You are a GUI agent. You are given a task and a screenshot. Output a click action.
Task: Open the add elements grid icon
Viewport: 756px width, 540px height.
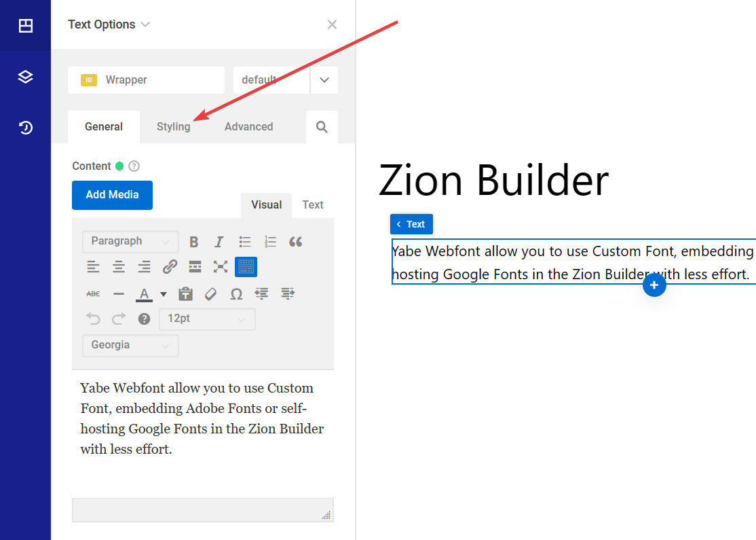pyautogui.click(x=26, y=26)
